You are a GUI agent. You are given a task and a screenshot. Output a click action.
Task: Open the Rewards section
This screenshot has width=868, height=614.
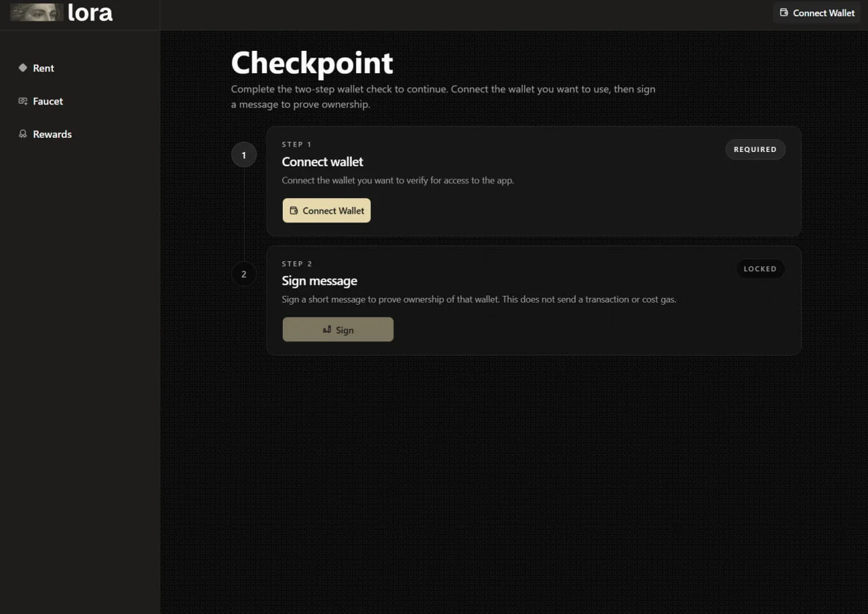[x=52, y=134]
